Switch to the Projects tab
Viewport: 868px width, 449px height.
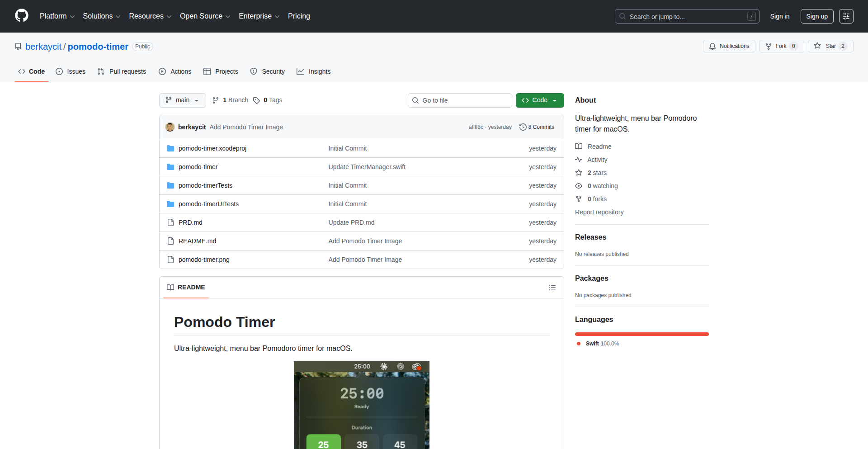[x=221, y=71]
